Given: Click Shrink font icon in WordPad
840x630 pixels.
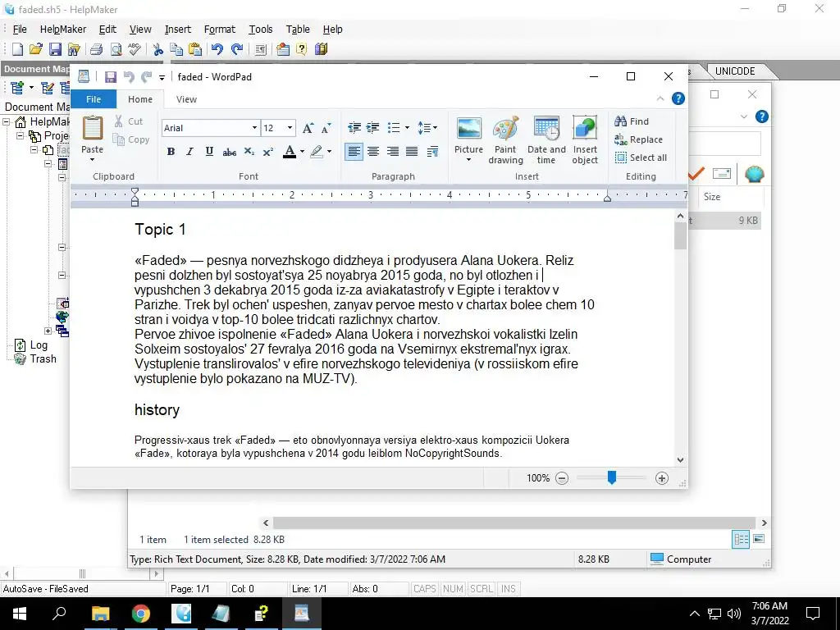Looking at the screenshot, I should 326,128.
